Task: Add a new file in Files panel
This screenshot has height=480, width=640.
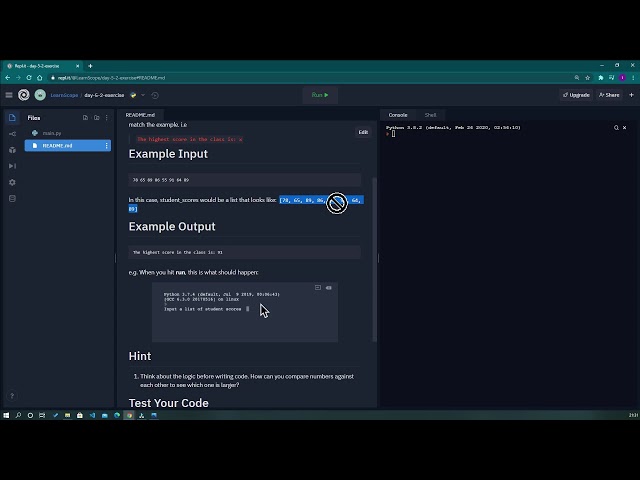Action: tap(85, 118)
